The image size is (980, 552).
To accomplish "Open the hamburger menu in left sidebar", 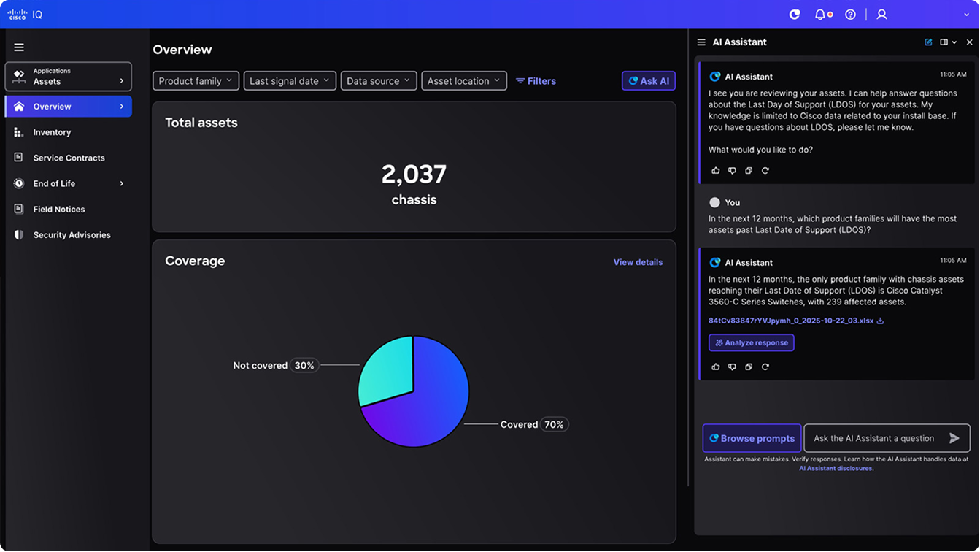I will click(x=19, y=47).
